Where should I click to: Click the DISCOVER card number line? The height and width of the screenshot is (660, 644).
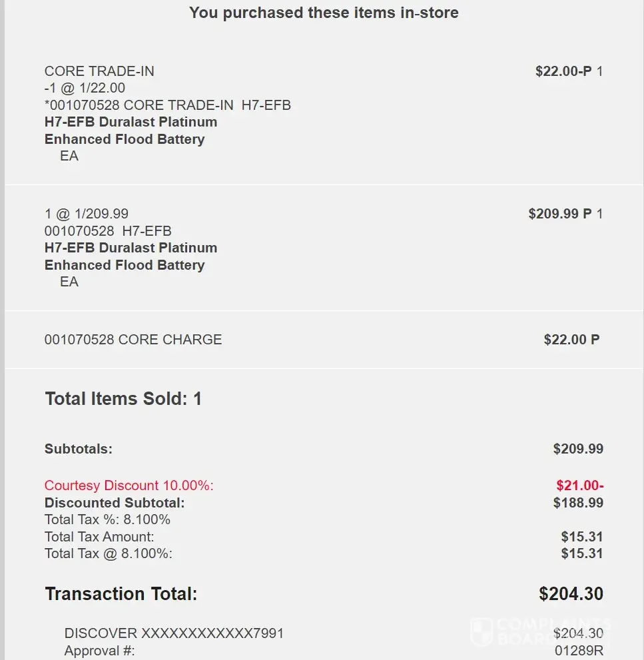pyautogui.click(x=174, y=633)
